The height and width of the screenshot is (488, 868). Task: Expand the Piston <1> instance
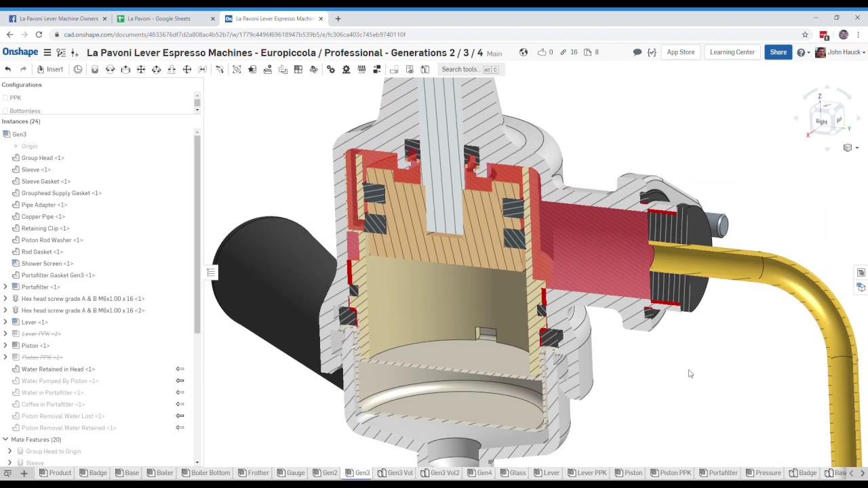tap(5, 346)
